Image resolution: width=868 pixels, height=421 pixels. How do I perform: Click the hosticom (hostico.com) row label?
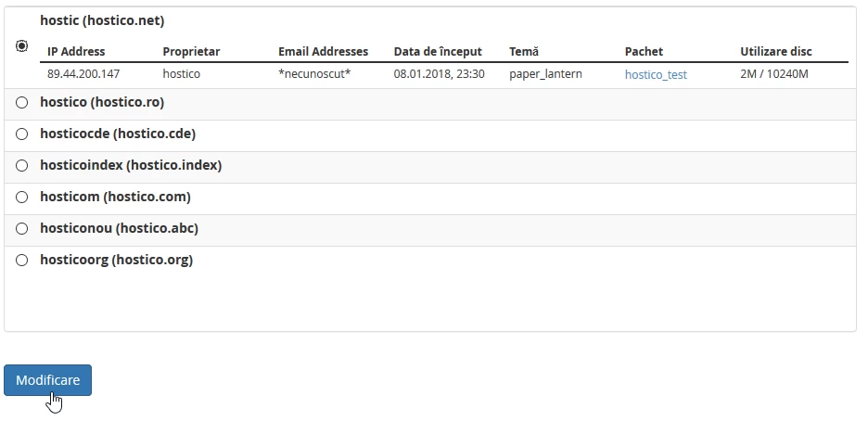click(x=115, y=197)
